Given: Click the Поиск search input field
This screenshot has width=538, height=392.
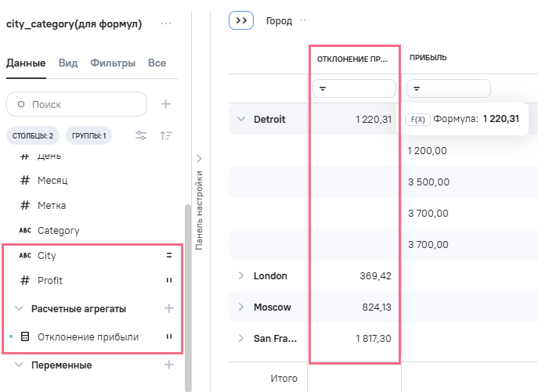Looking at the screenshot, I should coord(82,104).
